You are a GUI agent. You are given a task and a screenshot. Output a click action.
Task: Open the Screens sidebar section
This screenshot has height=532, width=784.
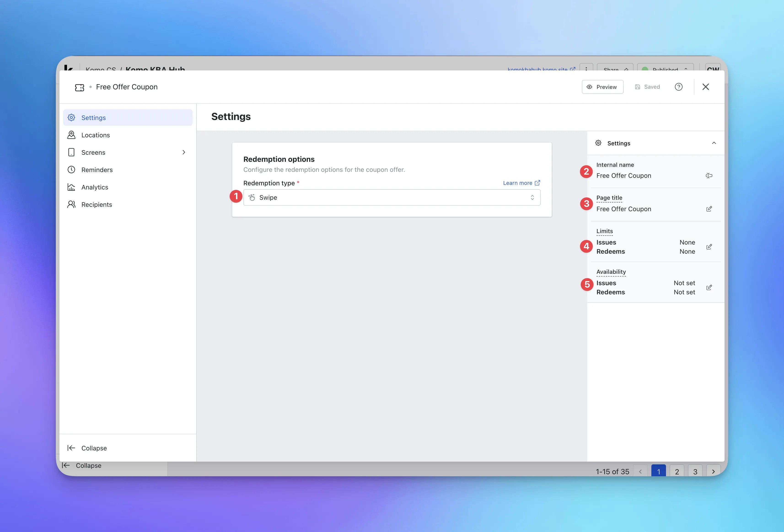pyautogui.click(x=128, y=152)
